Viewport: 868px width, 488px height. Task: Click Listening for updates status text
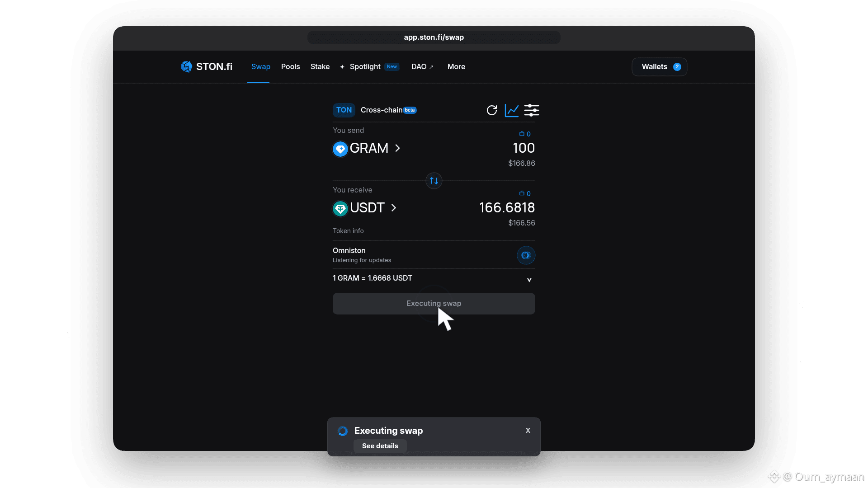(362, 260)
